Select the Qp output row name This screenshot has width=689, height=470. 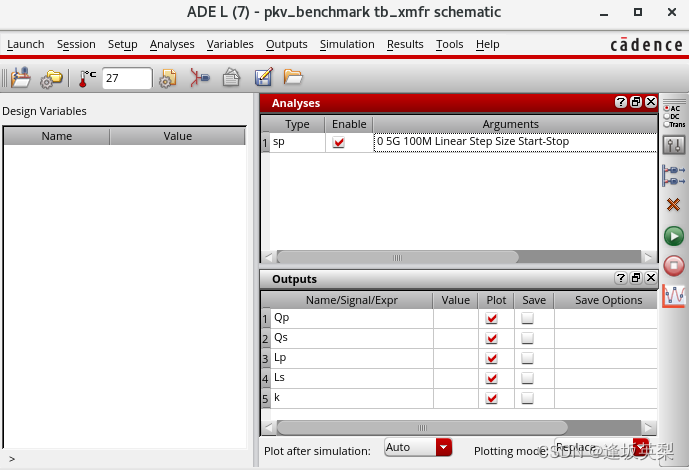tap(352, 318)
